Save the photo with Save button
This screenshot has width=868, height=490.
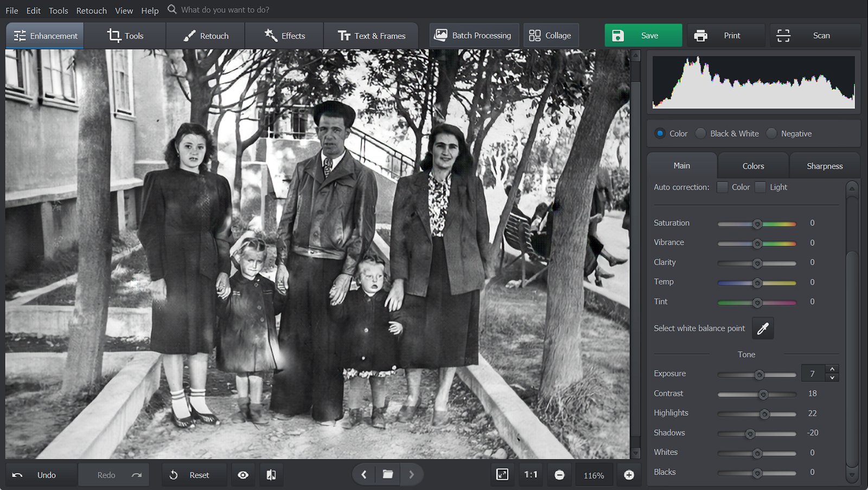click(x=643, y=35)
